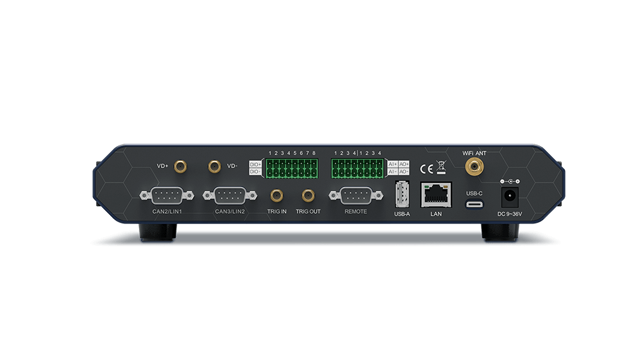This screenshot has width=644, height=349.
Task: Select the TRIG OUT connector
Action: (308, 194)
